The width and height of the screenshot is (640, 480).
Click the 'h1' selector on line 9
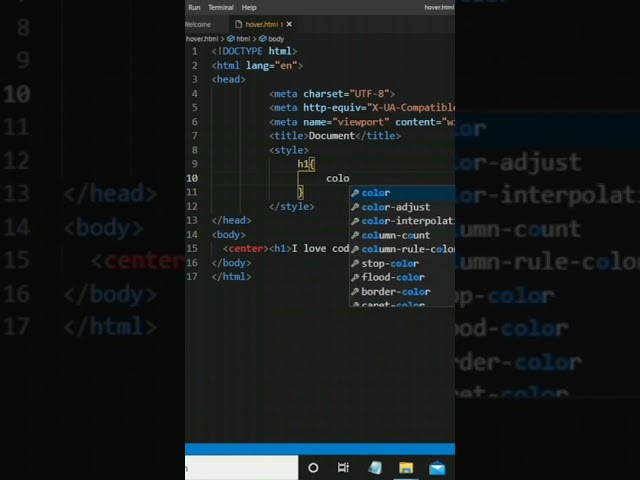tap(303, 164)
